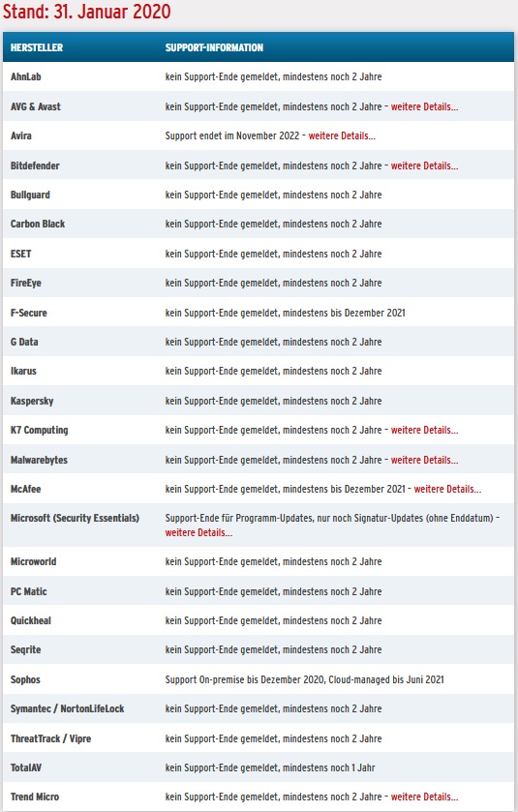518x812 pixels.
Task: Select the ESET manufacturer name
Action: click(20, 254)
